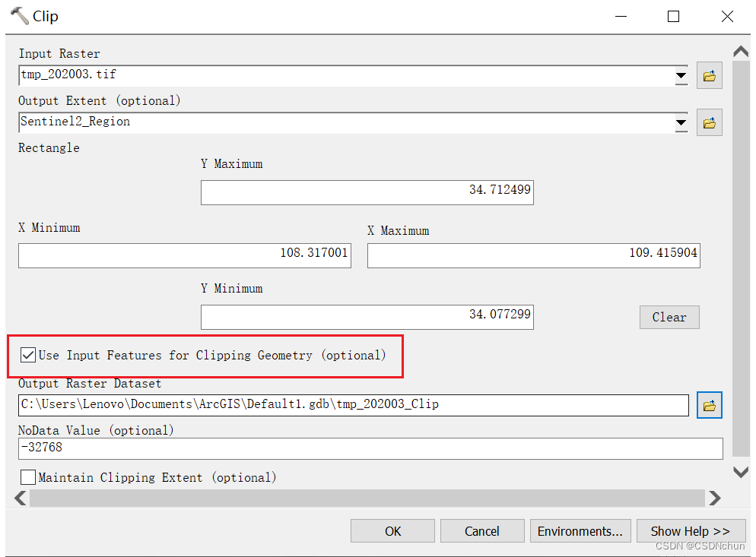Click the vertical scrollbar down arrow
This screenshot has width=756, height=557.
coord(740,472)
